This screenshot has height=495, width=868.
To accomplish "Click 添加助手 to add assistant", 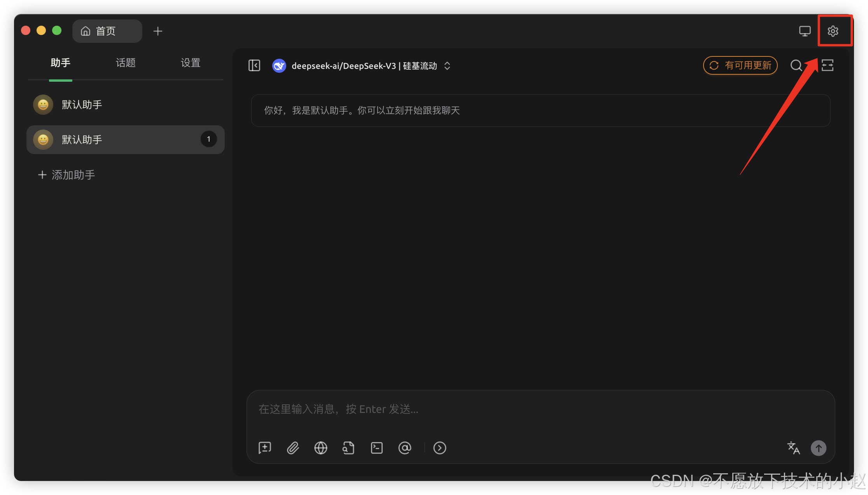I will [66, 175].
